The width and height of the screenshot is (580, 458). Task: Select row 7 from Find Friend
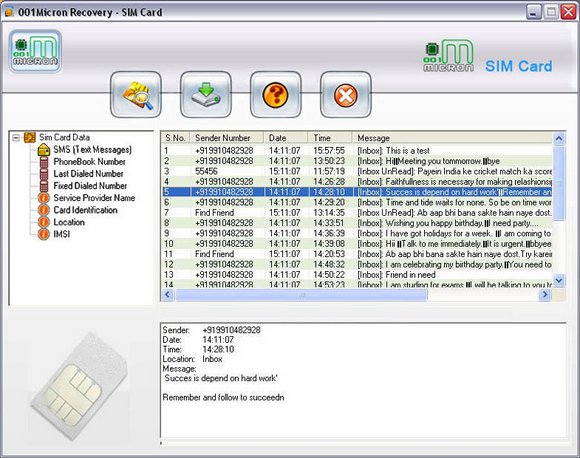357,213
